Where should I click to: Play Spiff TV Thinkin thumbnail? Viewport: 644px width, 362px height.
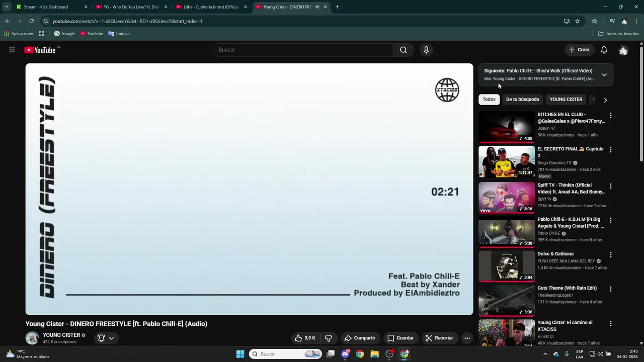pyautogui.click(x=507, y=198)
